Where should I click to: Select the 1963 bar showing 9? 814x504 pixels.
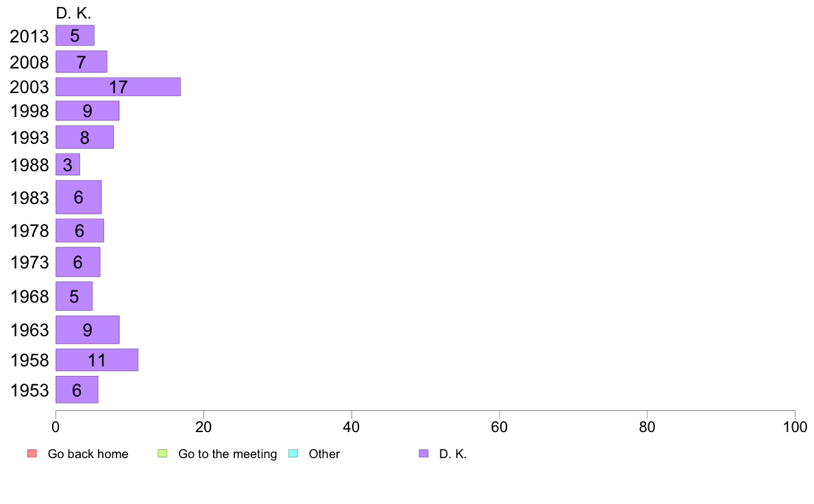[88, 329]
